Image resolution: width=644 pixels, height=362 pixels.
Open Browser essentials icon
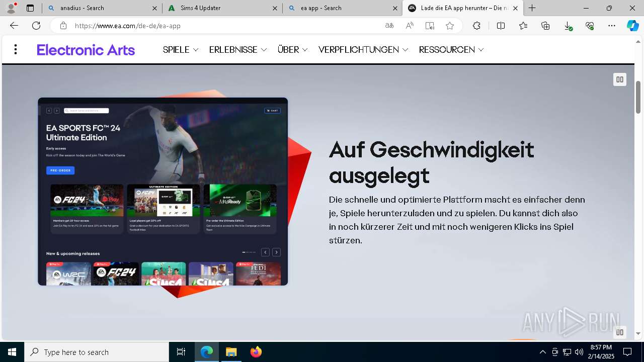click(x=590, y=26)
